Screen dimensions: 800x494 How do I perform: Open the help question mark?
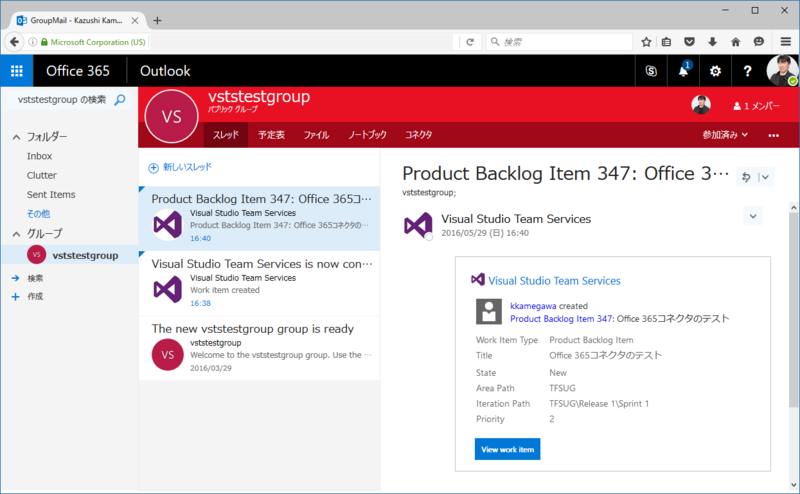coord(747,71)
